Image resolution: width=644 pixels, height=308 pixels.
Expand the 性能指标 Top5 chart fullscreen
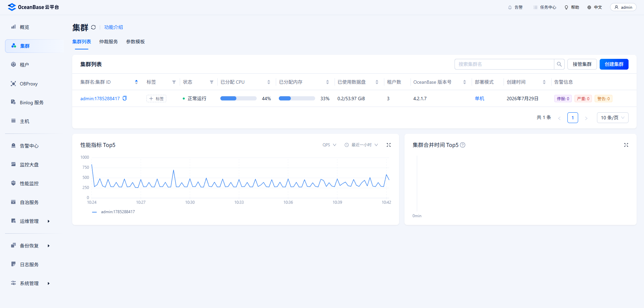[x=389, y=145]
